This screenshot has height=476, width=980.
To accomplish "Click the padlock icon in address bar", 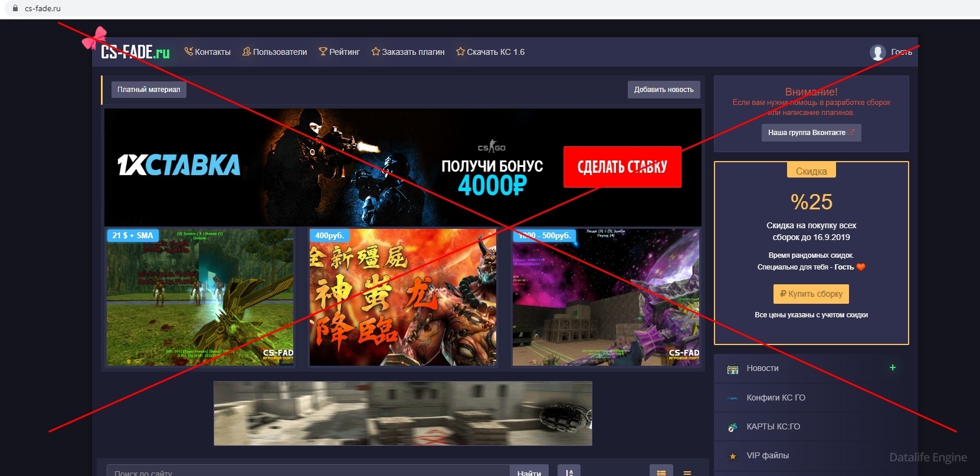I will tap(15, 9).
